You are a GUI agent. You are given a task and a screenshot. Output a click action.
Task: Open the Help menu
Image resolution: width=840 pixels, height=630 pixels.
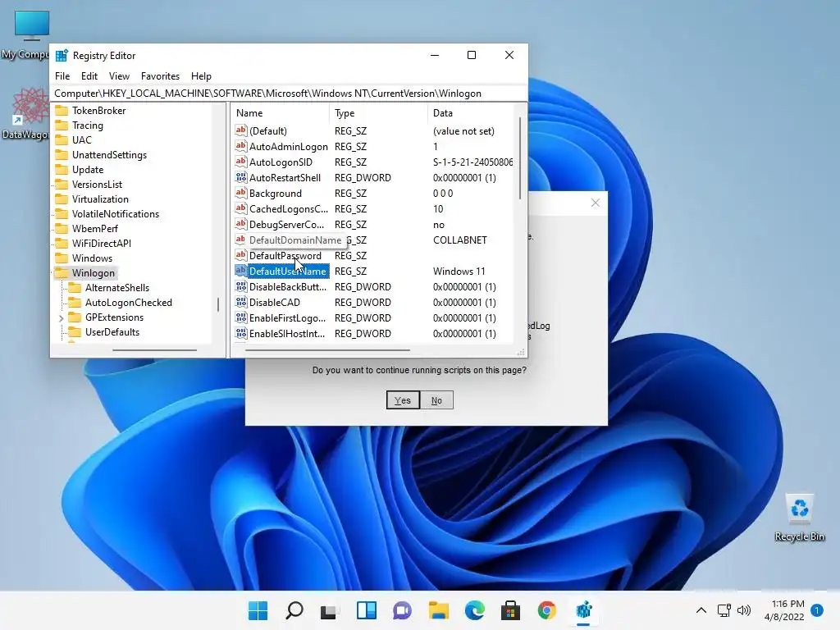coord(201,76)
